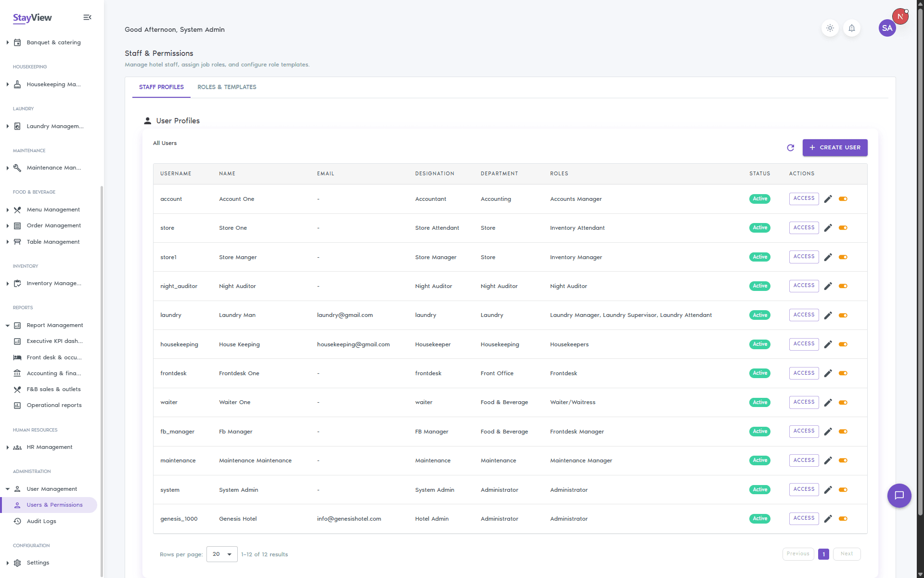The height and width of the screenshot is (578, 924).
Task: Open the Rows per page dropdown
Action: (x=222, y=554)
